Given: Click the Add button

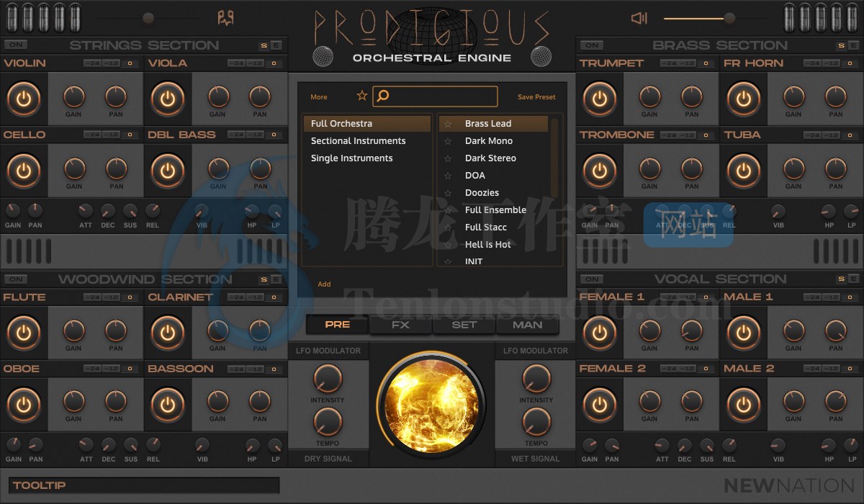Looking at the screenshot, I should pos(325,284).
